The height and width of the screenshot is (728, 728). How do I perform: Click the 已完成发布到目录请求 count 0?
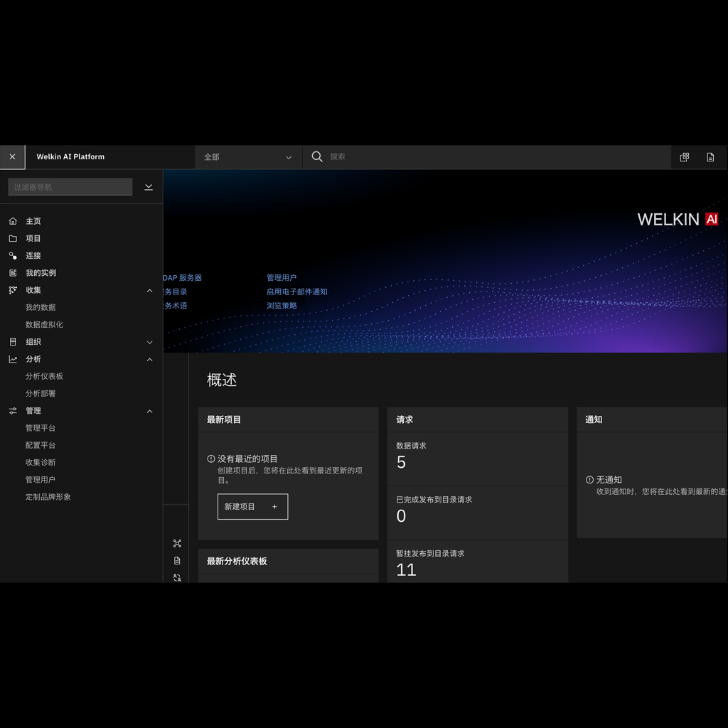click(401, 516)
